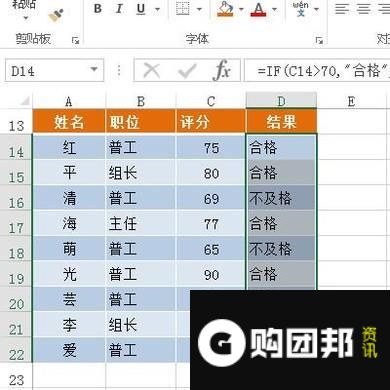Image resolution: width=390 pixels, height=390 pixels.
Task: Toggle italic formatting
Action: 119,9
